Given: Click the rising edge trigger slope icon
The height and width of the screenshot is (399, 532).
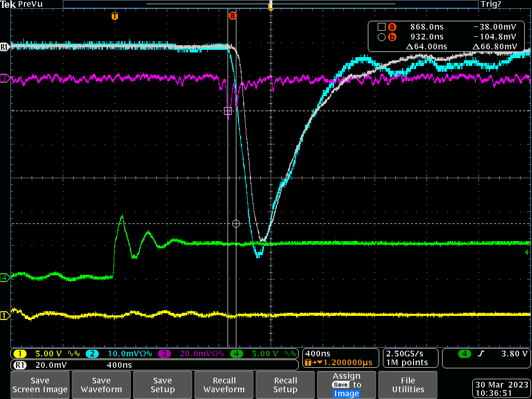Looking at the screenshot, I should [482, 354].
